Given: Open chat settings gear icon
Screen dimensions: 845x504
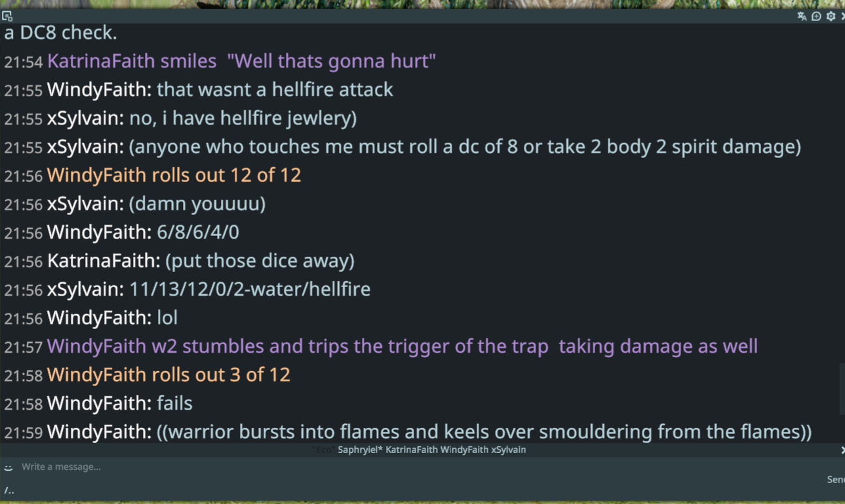Looking at the screenshot, I should pyautogui.click(x=831, y=16).
